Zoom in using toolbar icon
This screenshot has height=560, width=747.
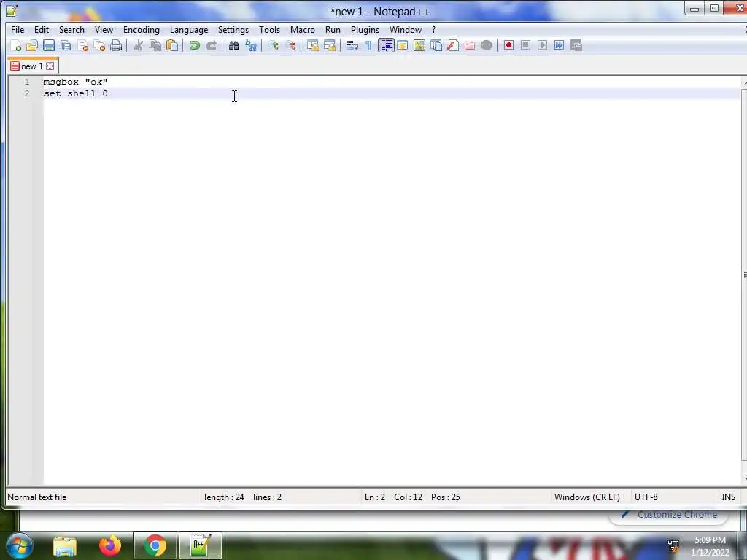(273, 46)
